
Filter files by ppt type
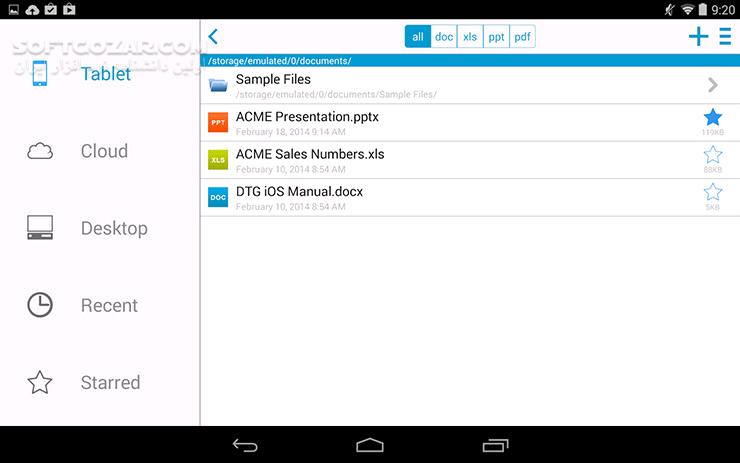point(496,36)
